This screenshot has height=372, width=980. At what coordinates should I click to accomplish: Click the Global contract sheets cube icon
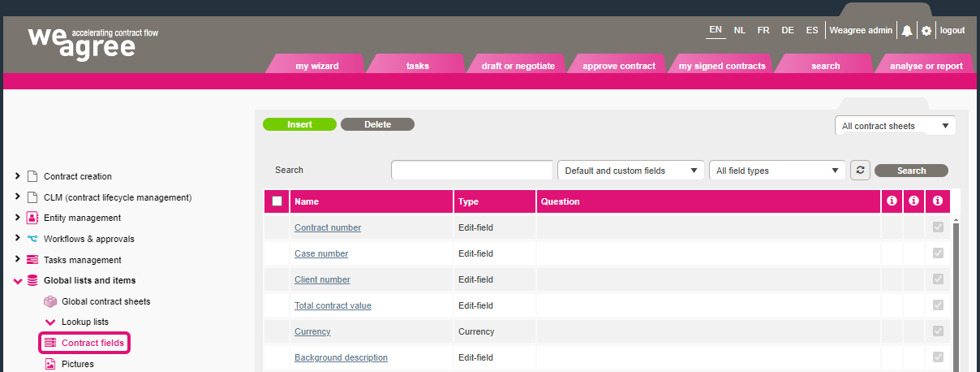point(50,301)
